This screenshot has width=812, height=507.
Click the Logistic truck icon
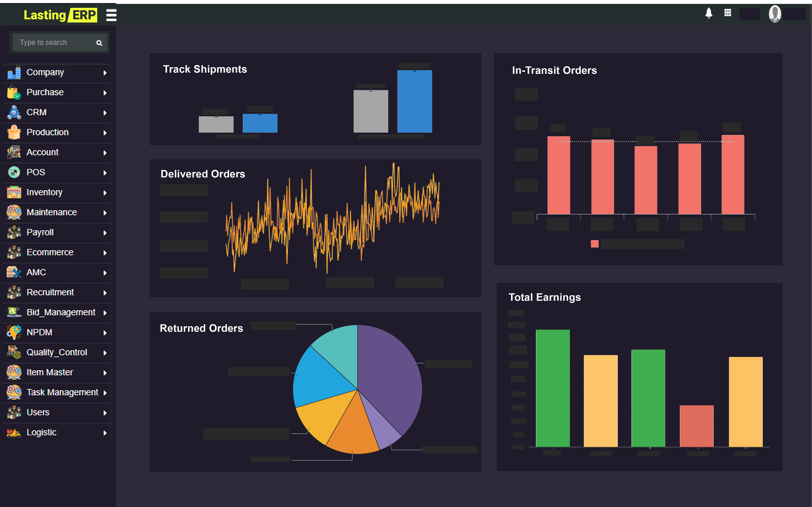(x=14, y=432)
